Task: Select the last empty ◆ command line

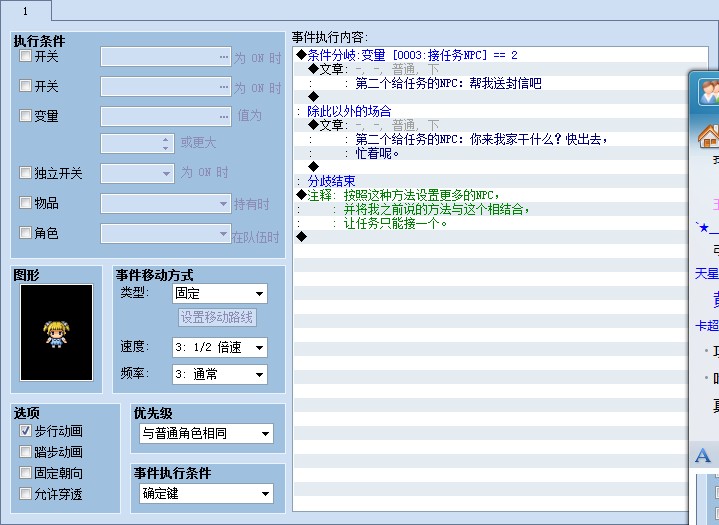Action: pyautogui.click(x=301, y=237)
